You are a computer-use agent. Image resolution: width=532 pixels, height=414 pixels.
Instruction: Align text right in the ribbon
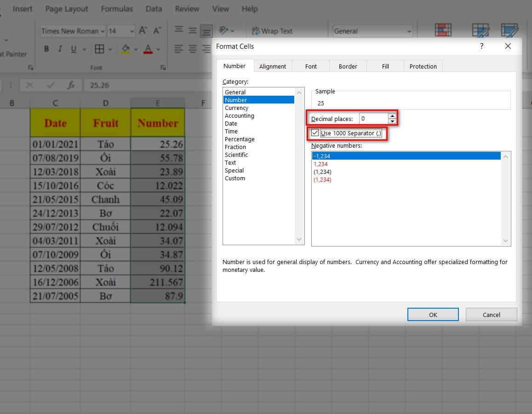click(206, 49)
